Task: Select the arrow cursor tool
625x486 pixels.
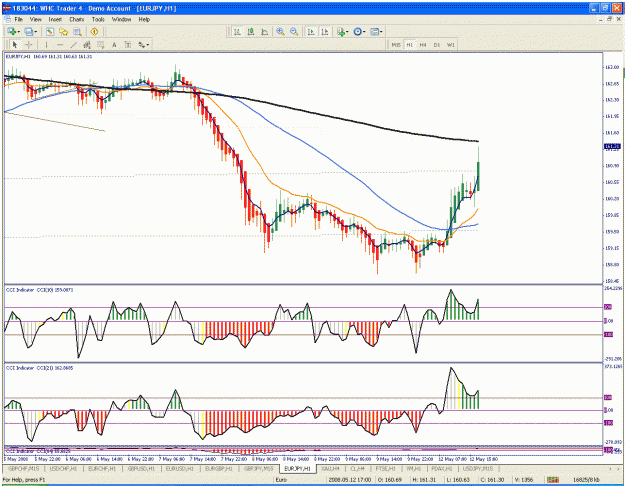Action: pos(15,45)
